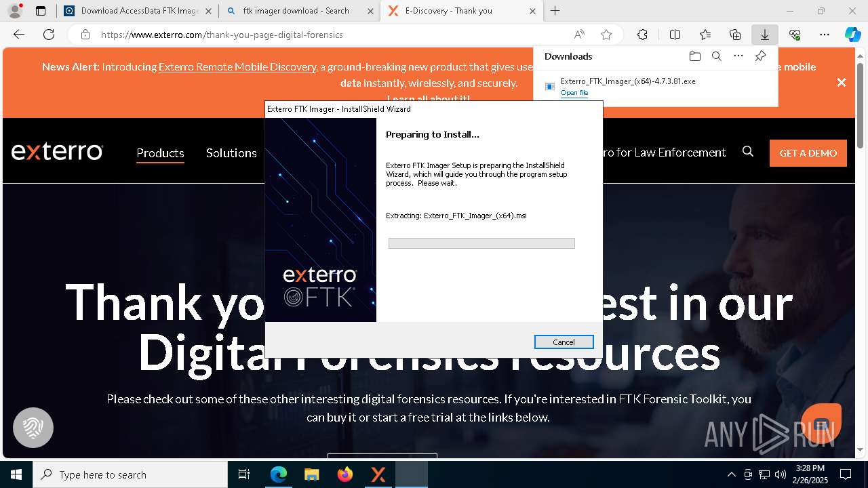Open the Products navigation menu
This screenshot has width=868, height=488.
point(160,152)
